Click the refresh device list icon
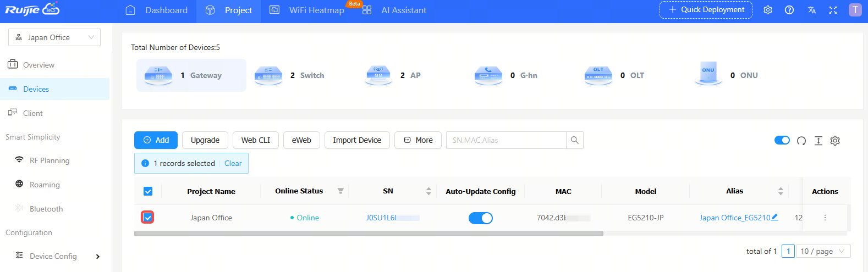 (x=801, y=141)
